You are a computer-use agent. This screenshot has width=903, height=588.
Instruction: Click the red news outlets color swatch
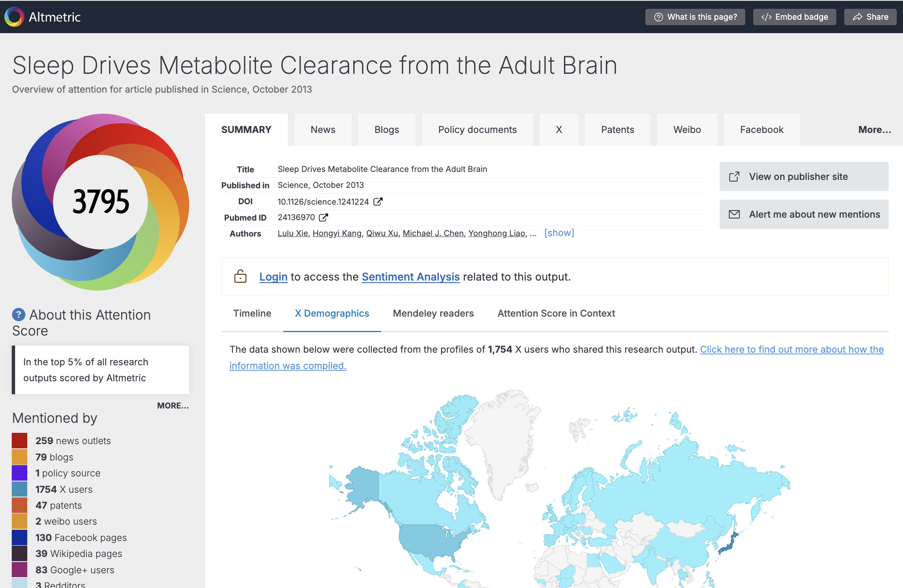click(x=20, y=441)
